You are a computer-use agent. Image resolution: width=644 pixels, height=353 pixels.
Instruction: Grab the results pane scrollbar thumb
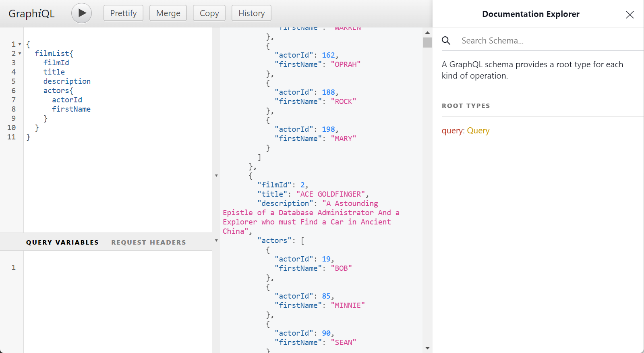427,42
